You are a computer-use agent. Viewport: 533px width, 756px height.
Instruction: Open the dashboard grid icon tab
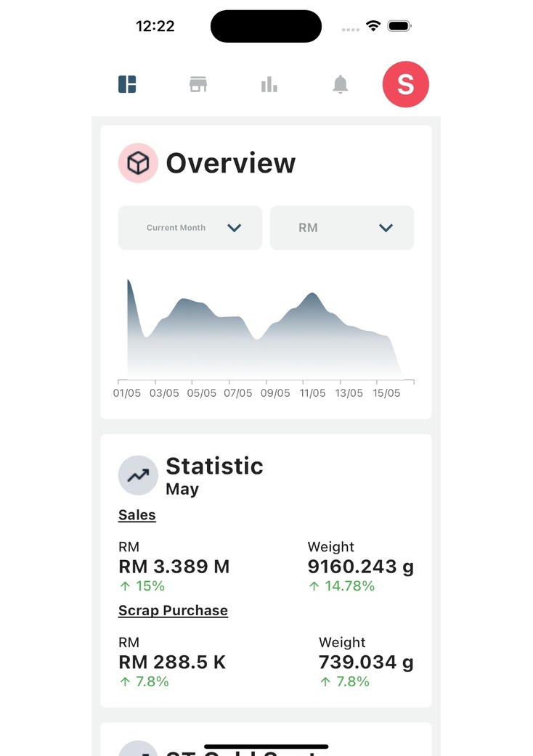[127, 85]
